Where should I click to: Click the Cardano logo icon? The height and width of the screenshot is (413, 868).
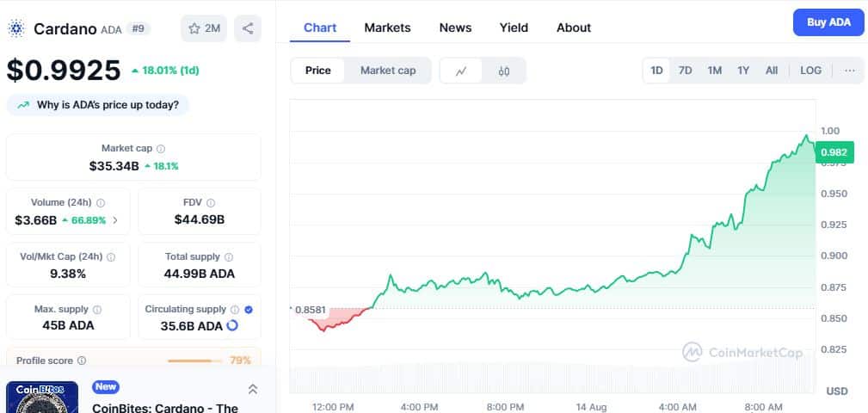(16, 28)
